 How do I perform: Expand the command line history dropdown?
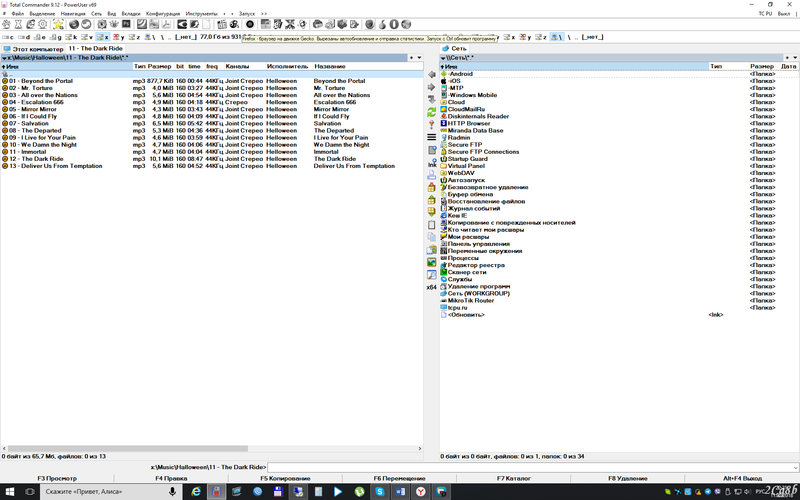pos(795,467)
